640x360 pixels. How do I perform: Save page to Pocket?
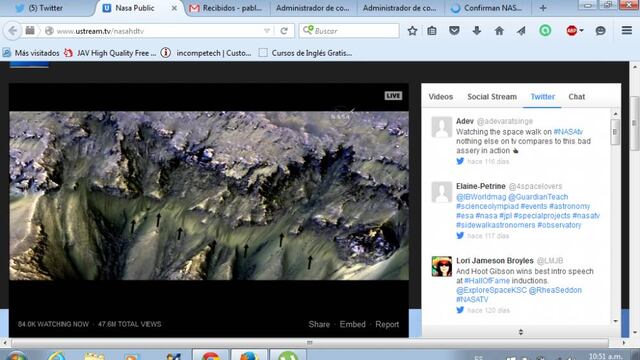click(x=454, y=31)
